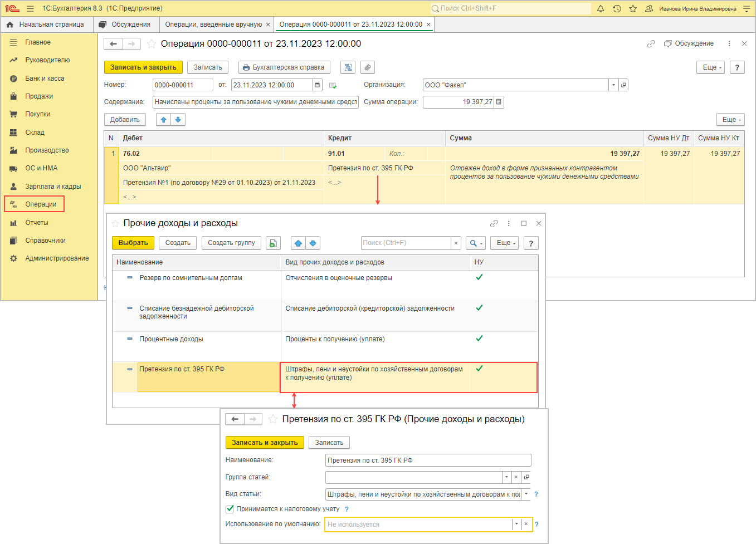Open the calendar picker for the date field

click(x=318, y=85)
